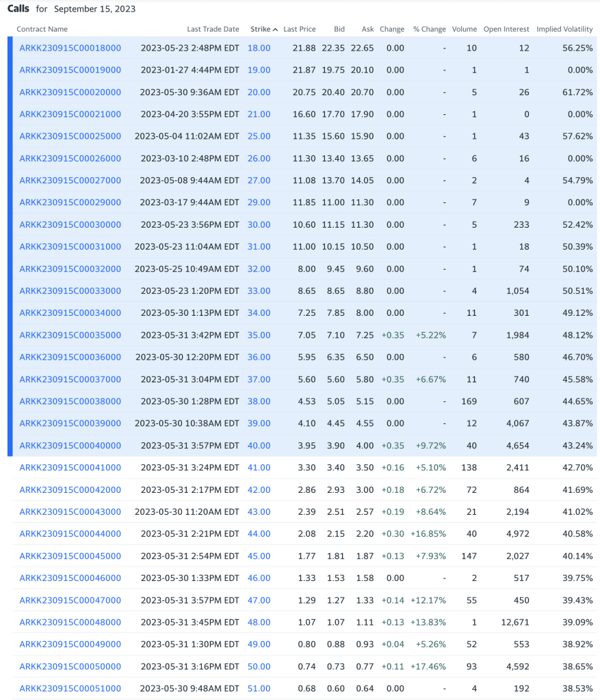Sort by Open Interest column header
600x700 pixels.
(506, 29)
